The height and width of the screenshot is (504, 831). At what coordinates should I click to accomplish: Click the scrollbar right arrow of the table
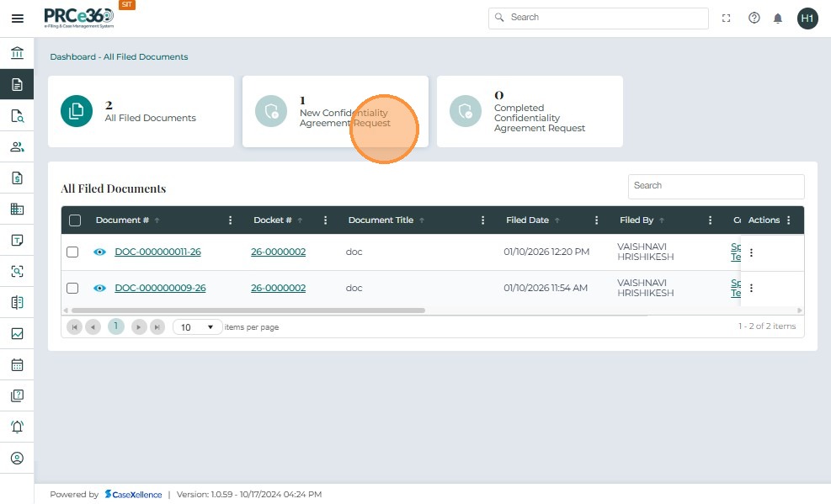coord(800,310)
